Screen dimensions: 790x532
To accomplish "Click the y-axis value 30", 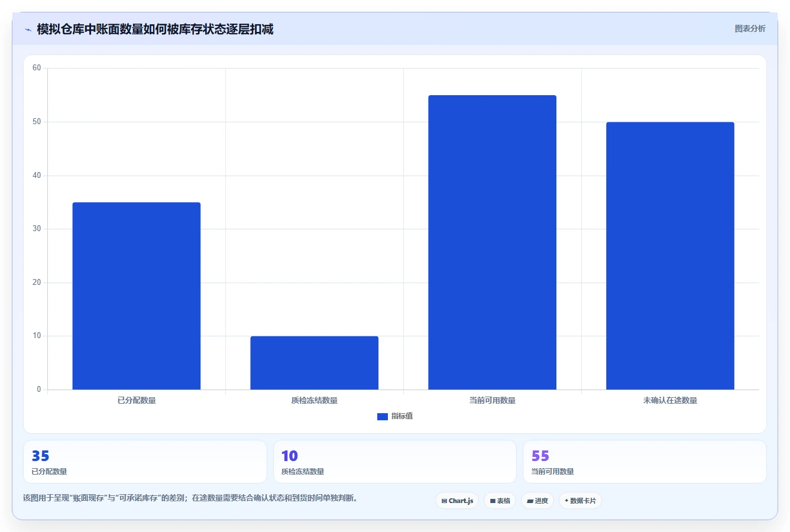I will pyautogui.click(x=37, y=229).
